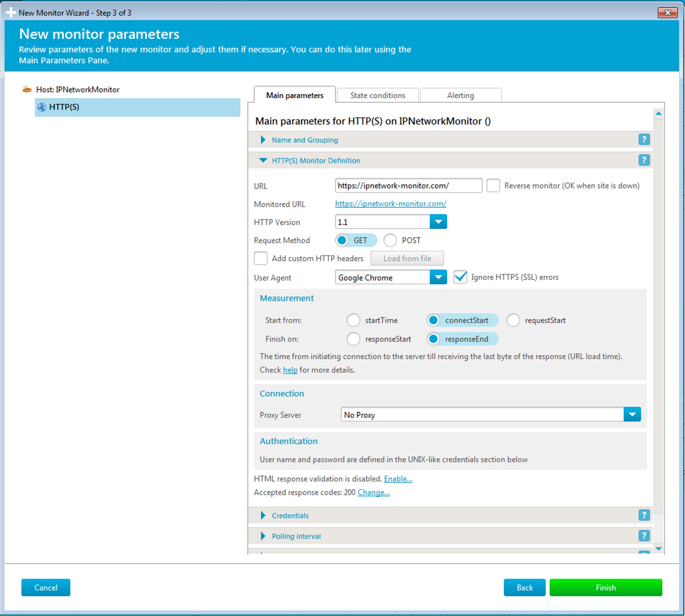
Task: Select the GET request method
Action: (x=356, y=240)
